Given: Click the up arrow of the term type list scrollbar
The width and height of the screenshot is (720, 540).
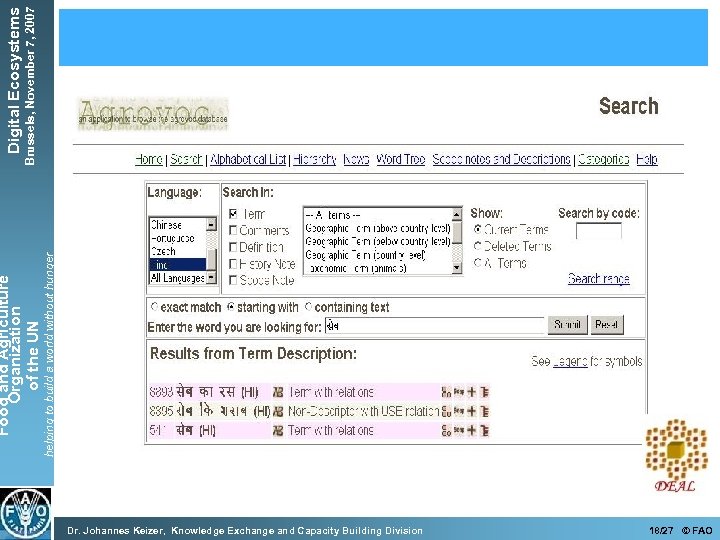Looking at the screenshot, I should pos(457,214).
